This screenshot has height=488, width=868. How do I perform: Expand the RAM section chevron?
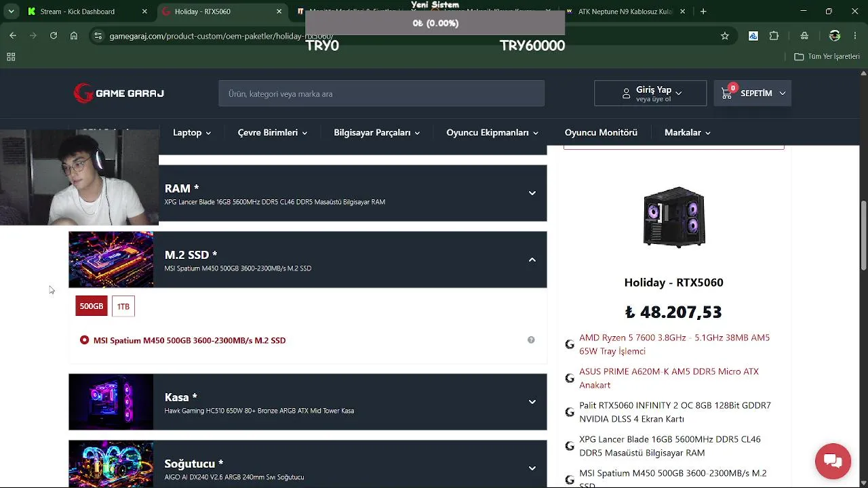[532, 193]
